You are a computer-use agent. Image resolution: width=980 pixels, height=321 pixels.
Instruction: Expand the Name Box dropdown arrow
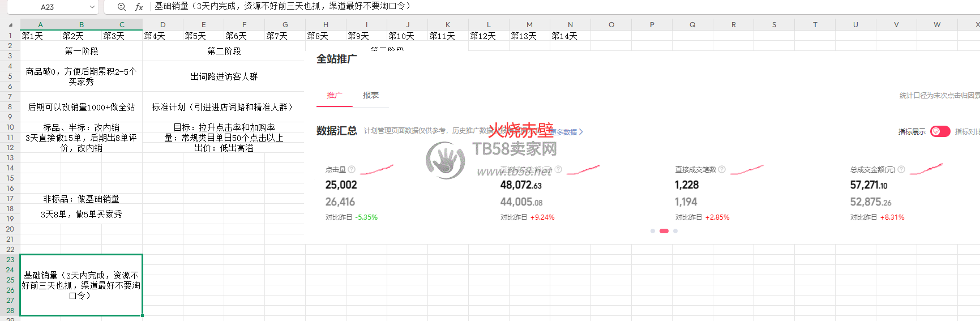coord(92,7)
